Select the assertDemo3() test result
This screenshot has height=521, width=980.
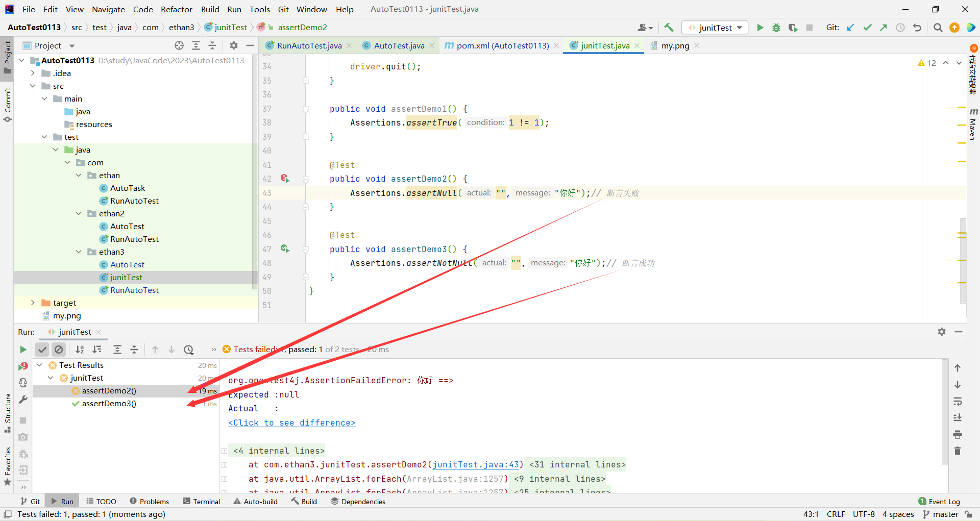[x=109, y=404]
